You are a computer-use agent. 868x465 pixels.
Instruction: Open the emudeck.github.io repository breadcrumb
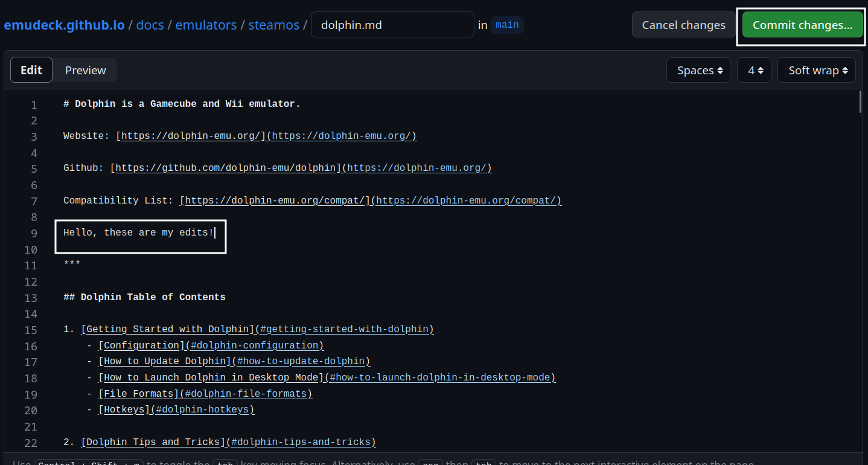(64, 25)
